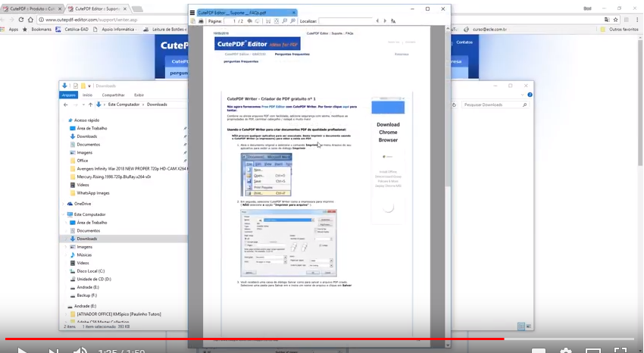The image size is (644, 353).
Task: Open the Compartilhar ribbon tab
Action: click(x=113, y=95)
